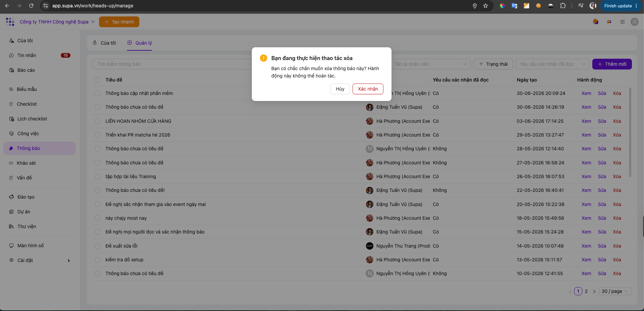The width and height of the screenshot is (644, 311).
Task: Switch to the Quản lý tab
Action: [139, 43]
